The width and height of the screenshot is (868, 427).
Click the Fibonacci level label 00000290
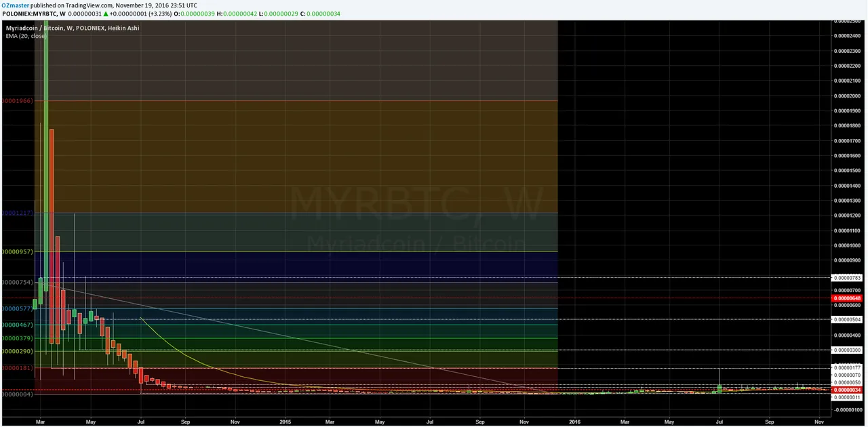coord(16,351)
